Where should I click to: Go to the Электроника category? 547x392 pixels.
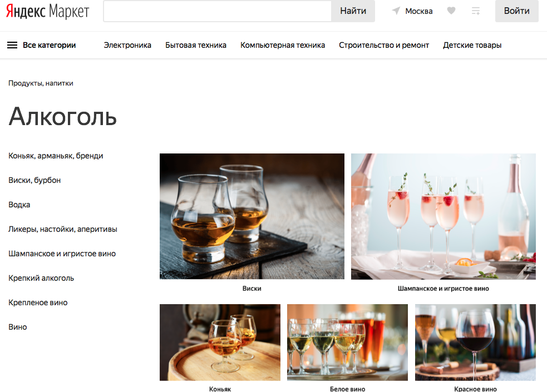click(127, 45)
